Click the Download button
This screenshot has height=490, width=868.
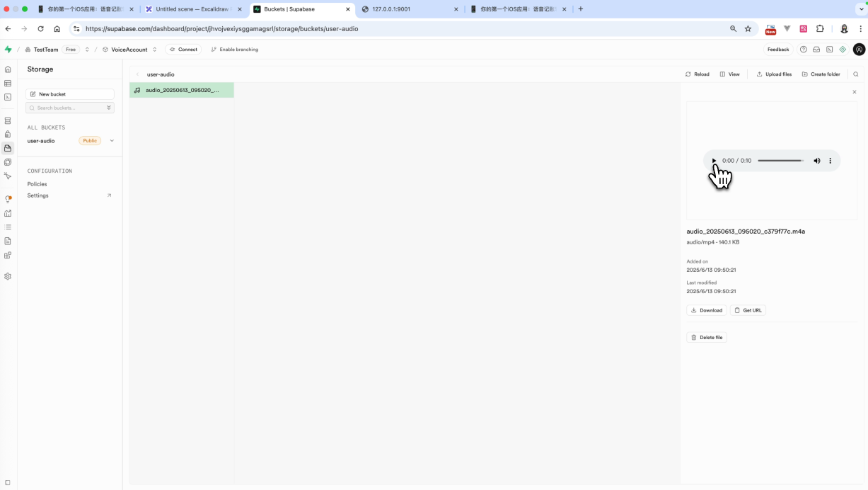click(x=706, y=310)
